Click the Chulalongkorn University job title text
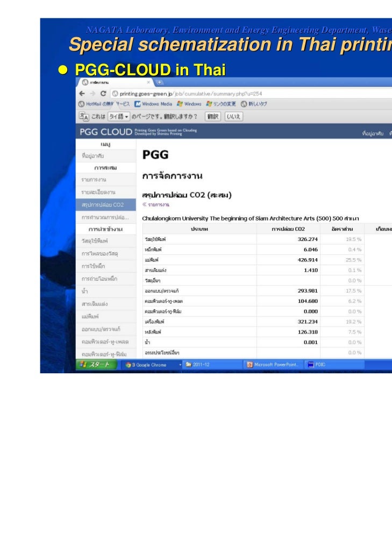Screen dimensions: 392x554 point(251,218)
